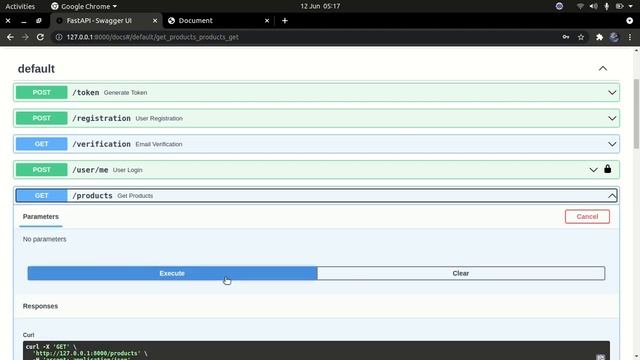Viewport: 640px width, 360px height.
Task: Click the 'Get Products' description text
Action: (x=135, y=196)
